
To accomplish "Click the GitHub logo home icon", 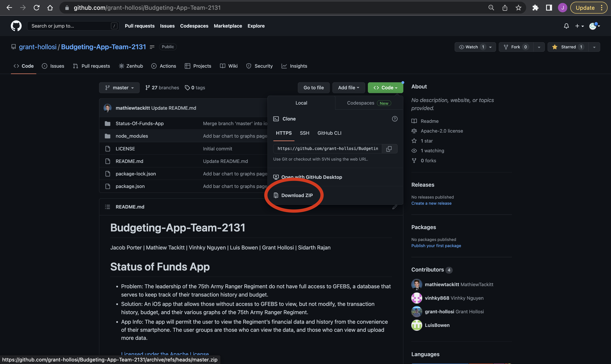I will [16, 26].
